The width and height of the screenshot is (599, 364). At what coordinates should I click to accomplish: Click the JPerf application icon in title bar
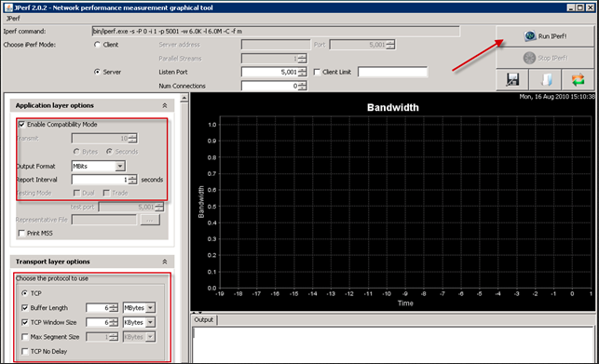(8, 7)
